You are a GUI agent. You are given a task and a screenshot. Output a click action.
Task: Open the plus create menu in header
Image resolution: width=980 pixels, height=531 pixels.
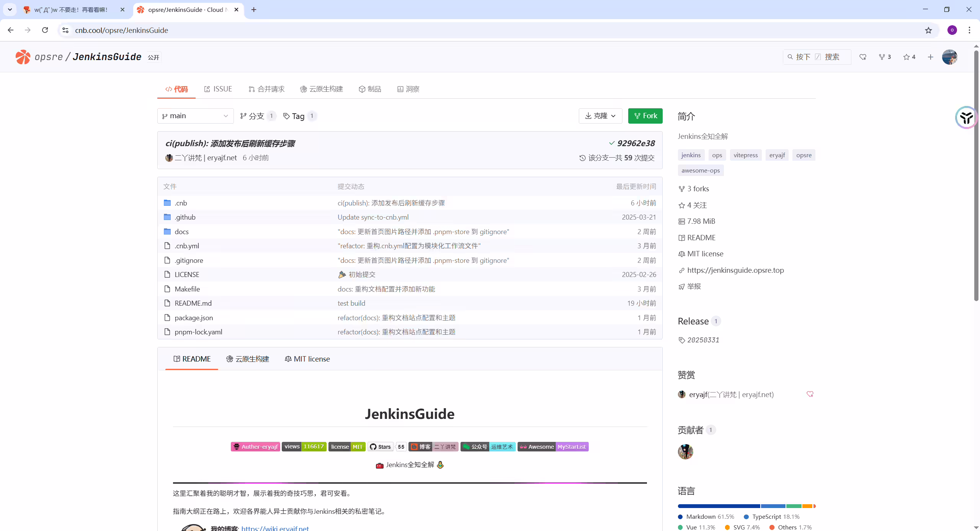coord(931,57)
